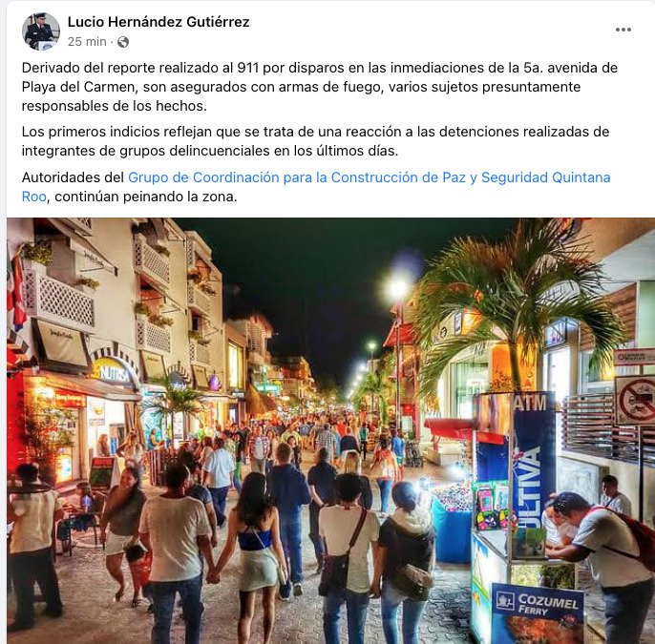Open the three-dot post options menu
This screenshot has width=655, height=644.
point(623,30)
